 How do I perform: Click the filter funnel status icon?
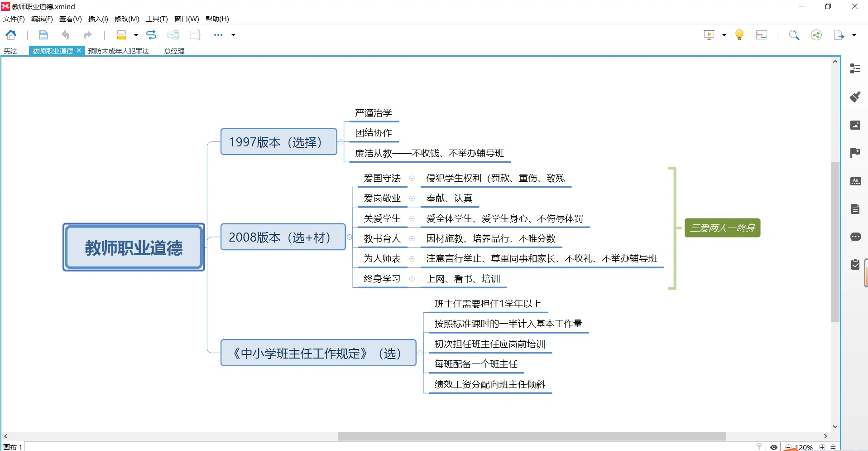(760, 447)
